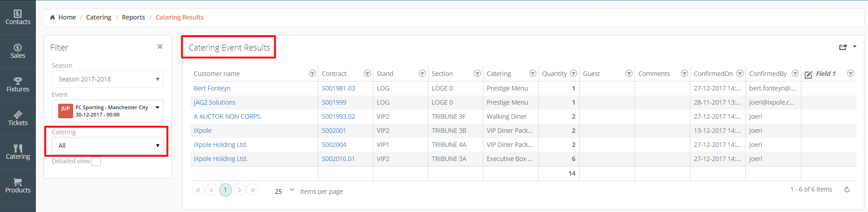Open Fixtures trophy icon in sidebar
The height and width of the screenshot is (212, 868).
[18, 81]
